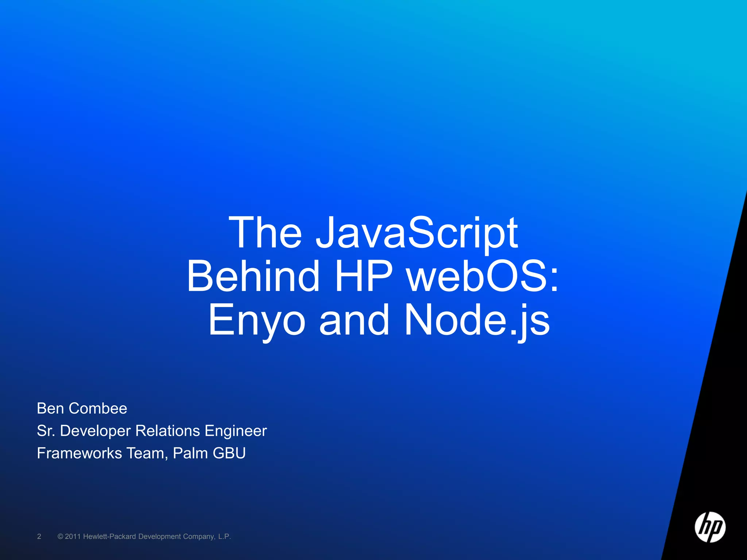Click the word 'Behind' in title
Viewport: 747px width, 560px height.
pos(253,276)
